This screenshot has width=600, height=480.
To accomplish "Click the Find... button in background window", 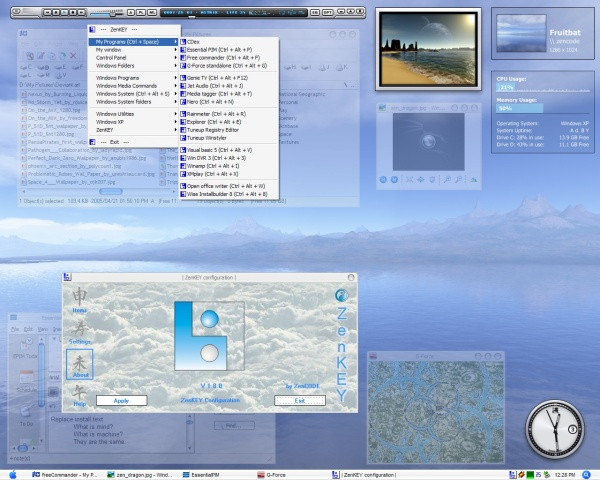I will [234, 425].
